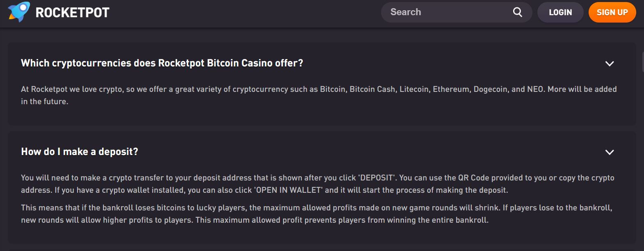
Task: Click the down arrow beside 'How do I make a deposit?'
Action: [609, 152]
